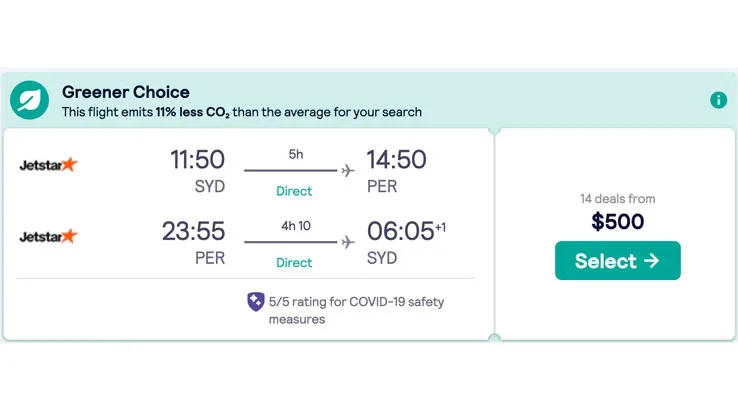This screenshot has width=738, height=410.
Task: Click the outbound Direct label
Action: [294, 191]
